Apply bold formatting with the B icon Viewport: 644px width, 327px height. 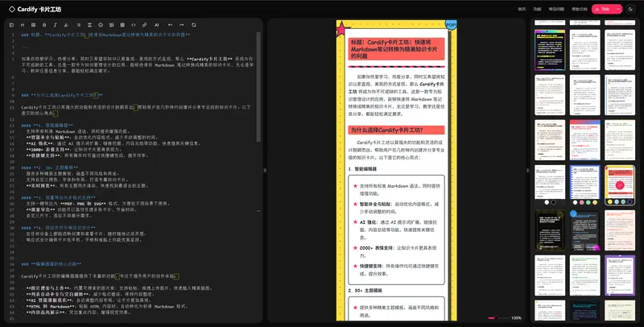44,25
